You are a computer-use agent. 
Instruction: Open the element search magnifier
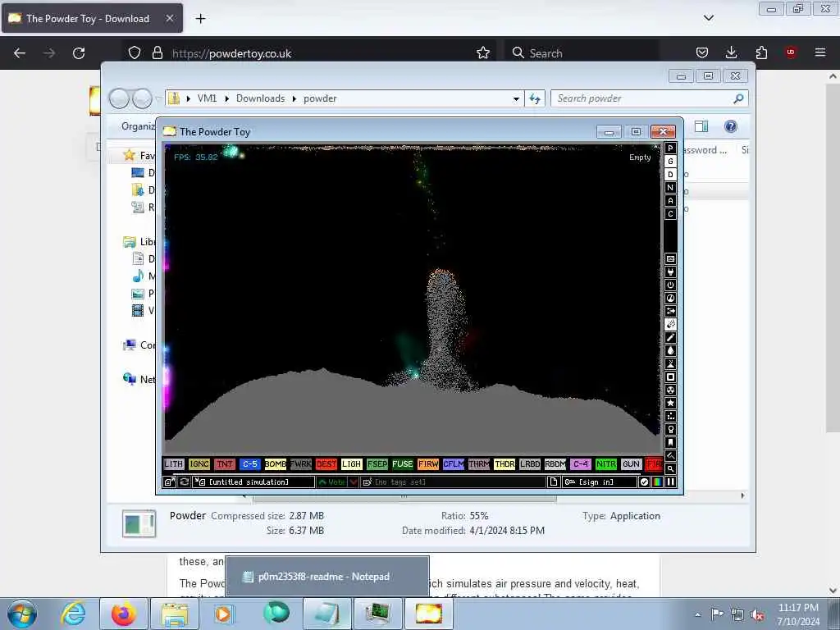(670, 468)
